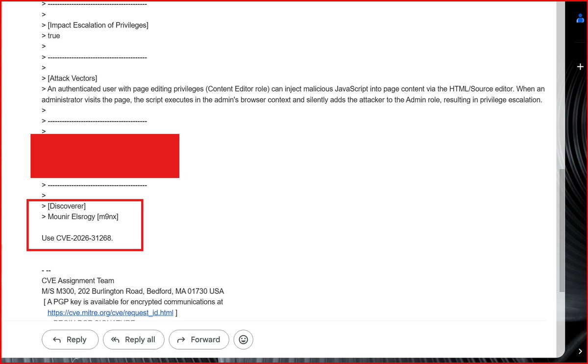This screenshot has height=364, width=588.
Task: Click the "[Impact Escalation of Privileges]" line
Action: pyautogui.click(x=95, y=25)
